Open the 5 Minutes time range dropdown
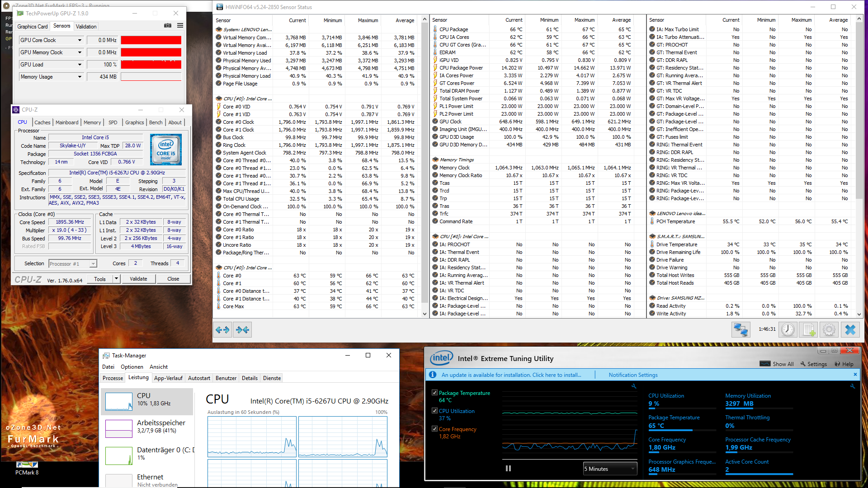 [x=609, y=469]
